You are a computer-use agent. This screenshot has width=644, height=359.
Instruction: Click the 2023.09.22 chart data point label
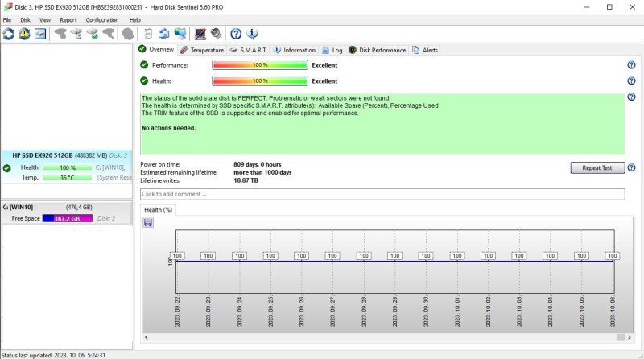point(177,255)
